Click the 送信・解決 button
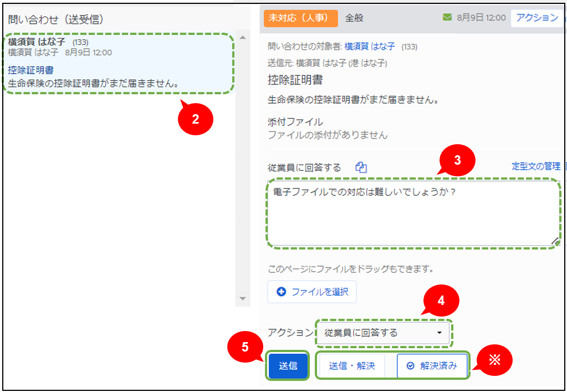The image size is (567, 392). 351,366
